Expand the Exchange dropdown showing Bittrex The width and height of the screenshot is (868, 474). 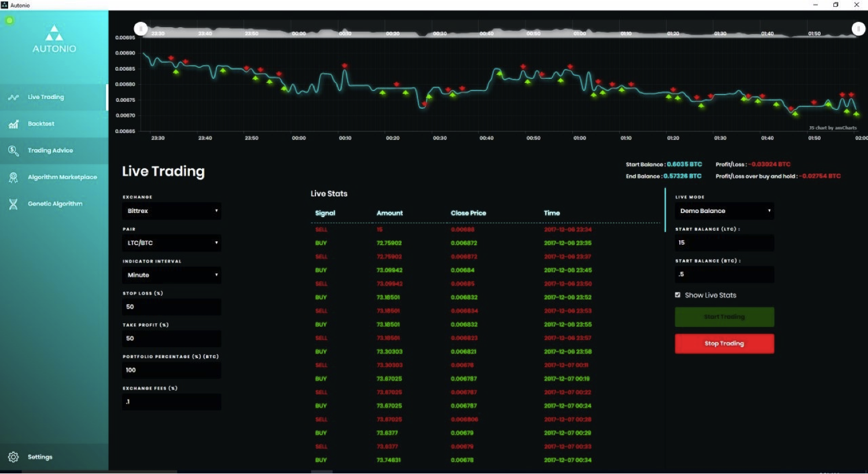coord(171,211)
